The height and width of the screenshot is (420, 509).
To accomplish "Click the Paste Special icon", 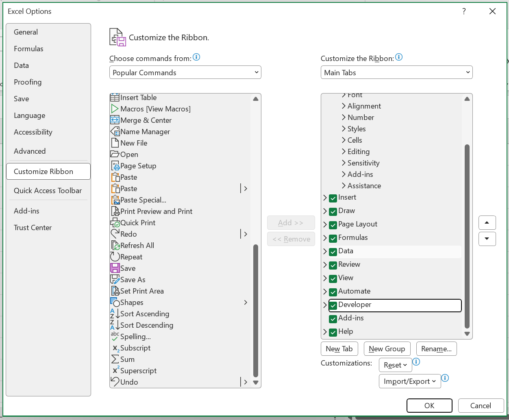I will [115, 200].
